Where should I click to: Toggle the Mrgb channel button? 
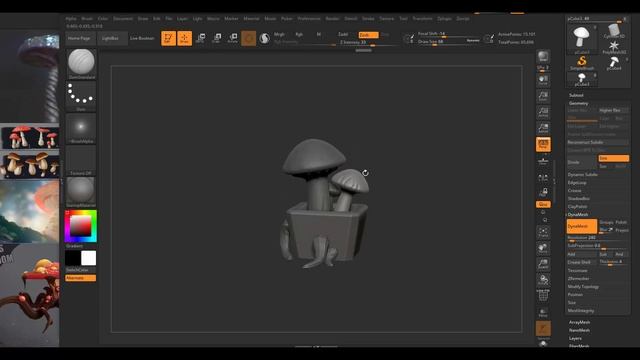[x=279, y=35]
